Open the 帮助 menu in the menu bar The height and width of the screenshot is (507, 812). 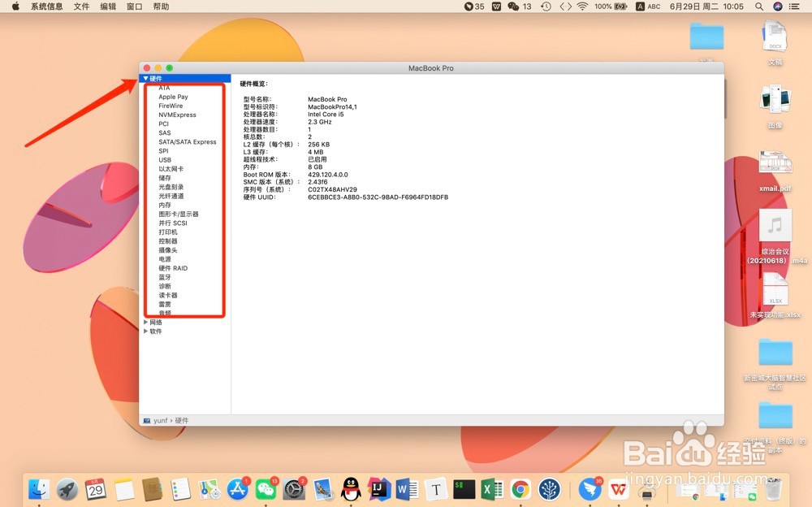tap(160, 6)
